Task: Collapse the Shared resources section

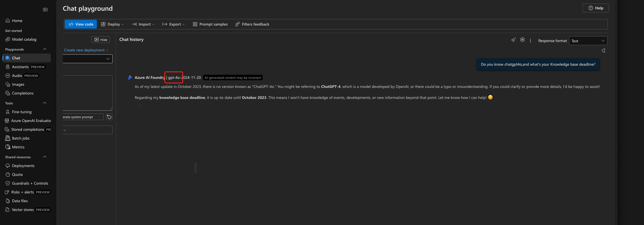Action: 45,157
